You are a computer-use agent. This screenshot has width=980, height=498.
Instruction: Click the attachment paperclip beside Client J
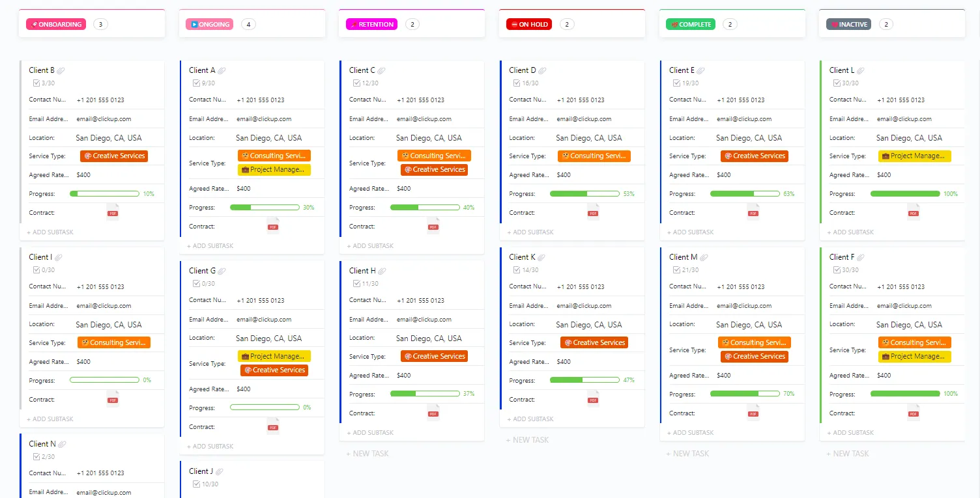(x=220, y=471)
